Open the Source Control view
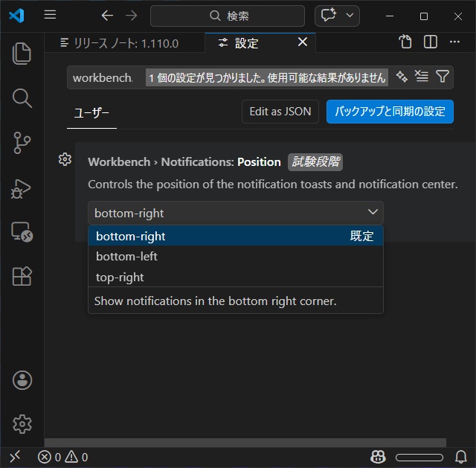This screenshot has height=468, width=476. 22,142
